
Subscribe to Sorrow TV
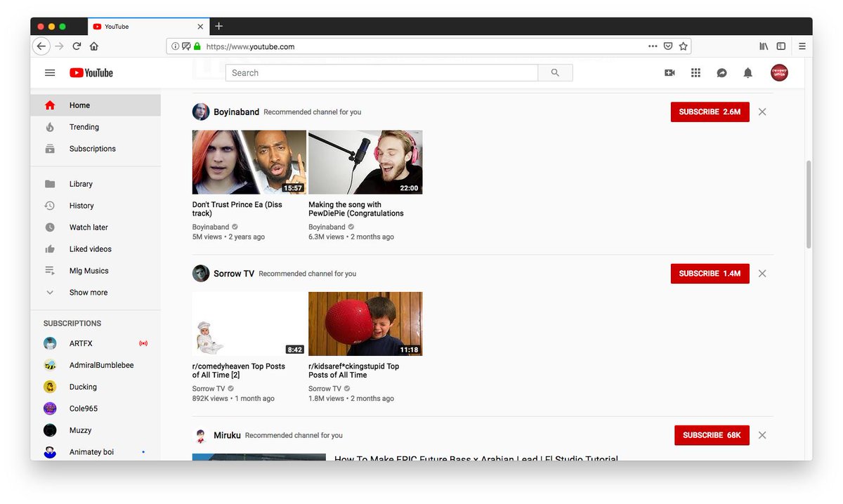(710, 273)
